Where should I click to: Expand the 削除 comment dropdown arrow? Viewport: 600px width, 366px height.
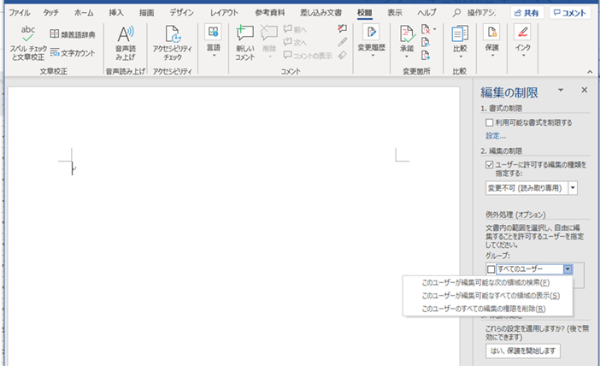(270, 56)
